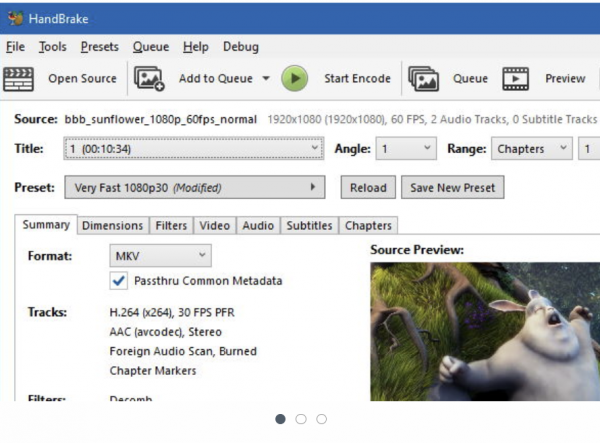Expand the Angle dropdown
This screenshot has width=600, height=443.
[406, 148]
